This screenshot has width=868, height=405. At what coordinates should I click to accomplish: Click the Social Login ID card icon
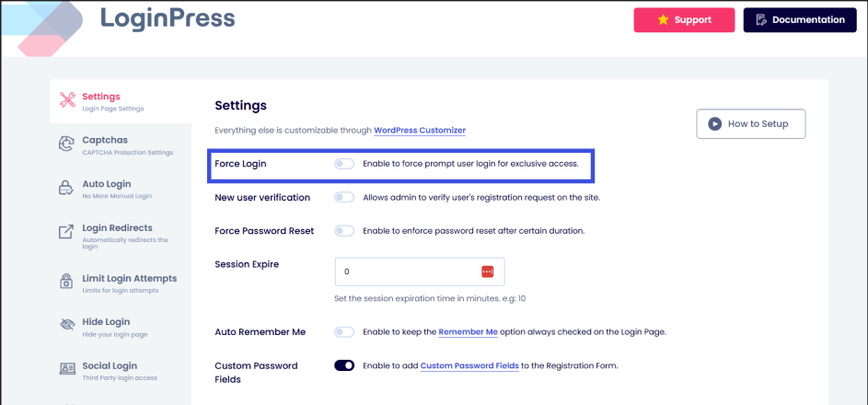pos(66,369)
